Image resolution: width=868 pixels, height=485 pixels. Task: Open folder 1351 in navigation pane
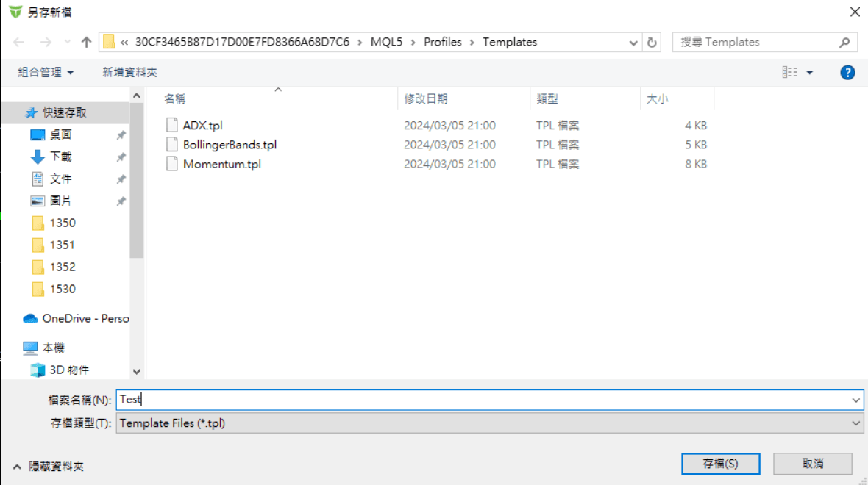[62, 245]
